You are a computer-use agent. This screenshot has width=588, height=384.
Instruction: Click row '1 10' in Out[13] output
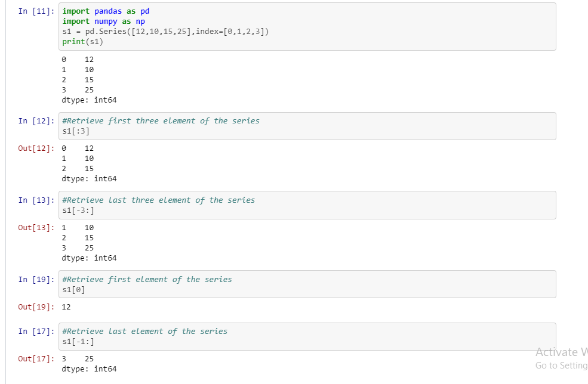[78, 228]
